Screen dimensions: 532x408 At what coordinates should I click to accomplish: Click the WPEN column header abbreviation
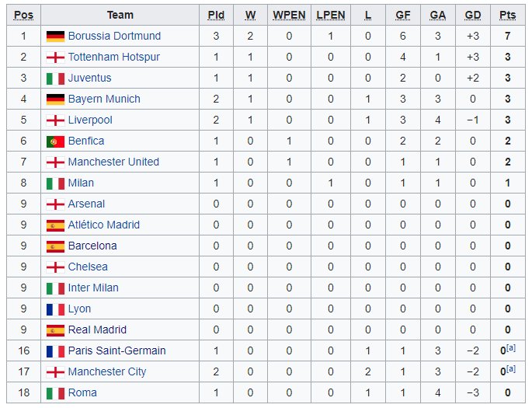tap(289, 16)
